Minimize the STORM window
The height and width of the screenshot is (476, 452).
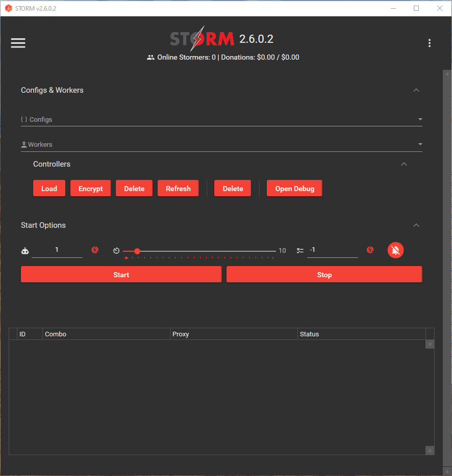point(393,8)
